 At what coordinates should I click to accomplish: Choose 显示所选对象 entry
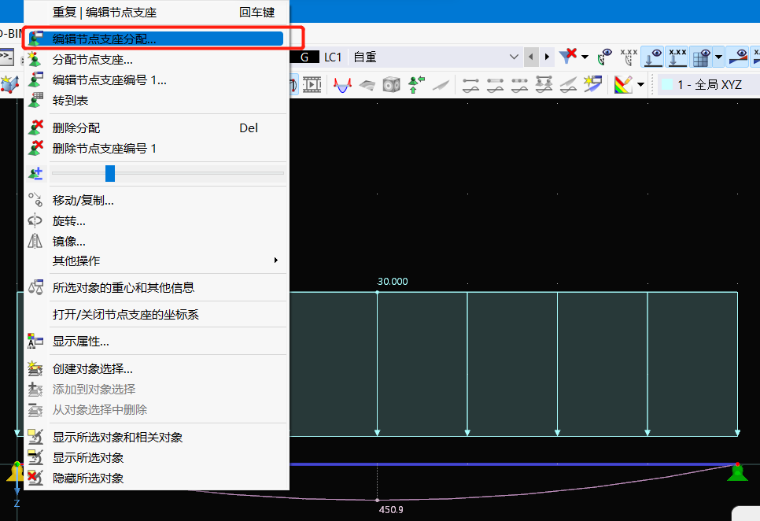pyautogui.click(x=157, y=458)
